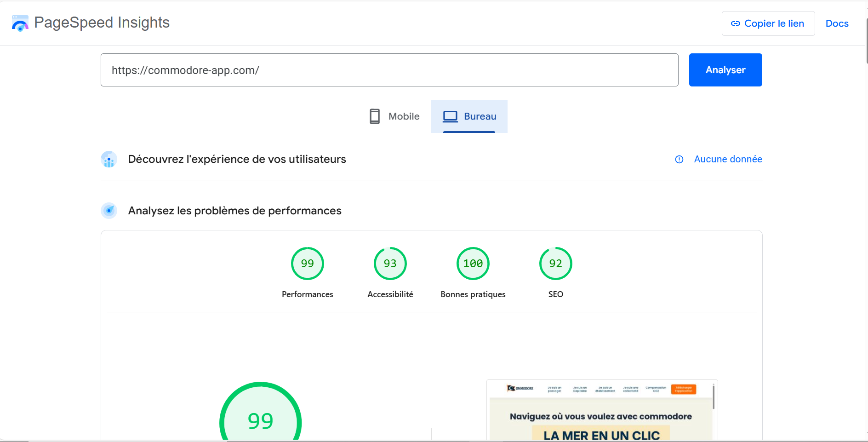Open the PageSpeed Insights title link
This screenshot has height=442, width=868.
tap(102, 23)
